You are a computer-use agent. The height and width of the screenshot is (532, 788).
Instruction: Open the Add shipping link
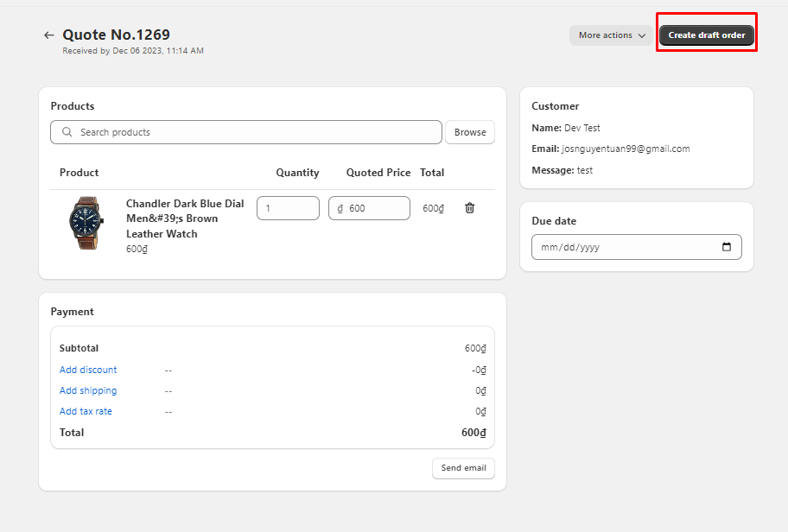coord(88,390)
